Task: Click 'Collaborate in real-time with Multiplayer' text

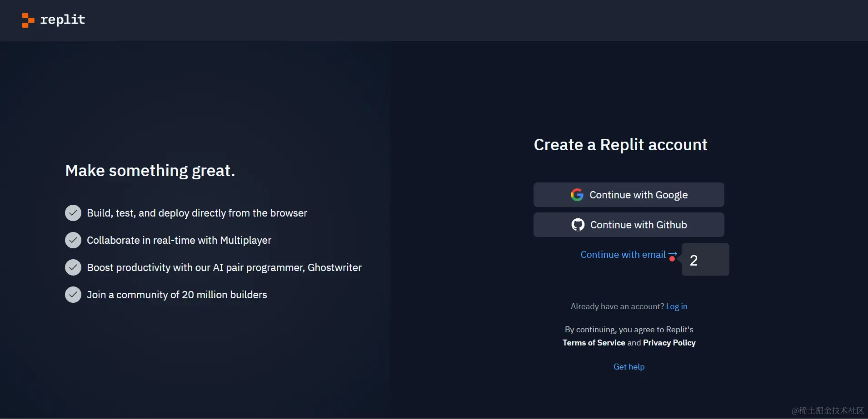Action: point(179,241)
